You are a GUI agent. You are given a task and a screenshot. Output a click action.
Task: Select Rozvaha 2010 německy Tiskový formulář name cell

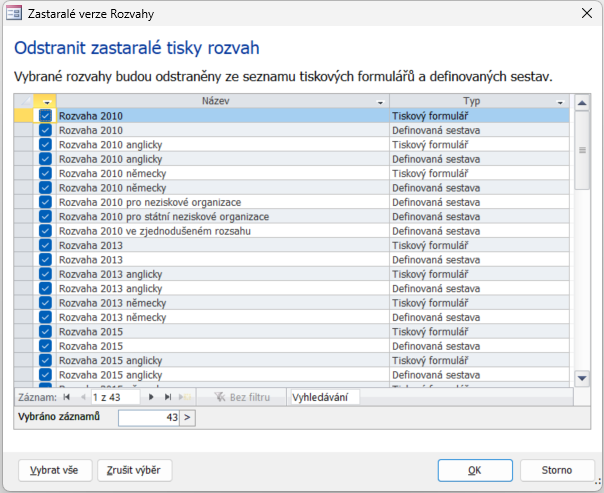tap(223, 173)
